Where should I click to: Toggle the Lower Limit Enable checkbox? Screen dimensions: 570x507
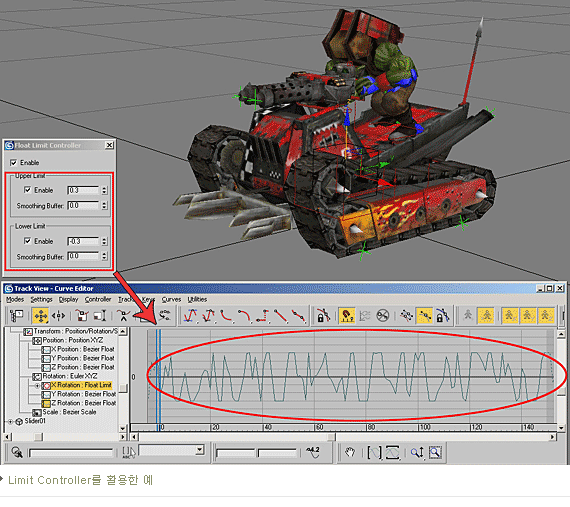coord(27,241)
